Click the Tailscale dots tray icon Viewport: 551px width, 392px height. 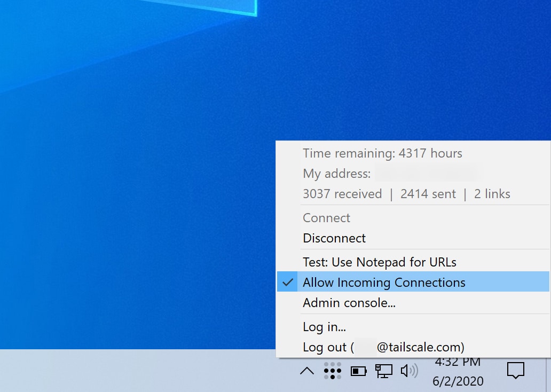click(332, 371)
